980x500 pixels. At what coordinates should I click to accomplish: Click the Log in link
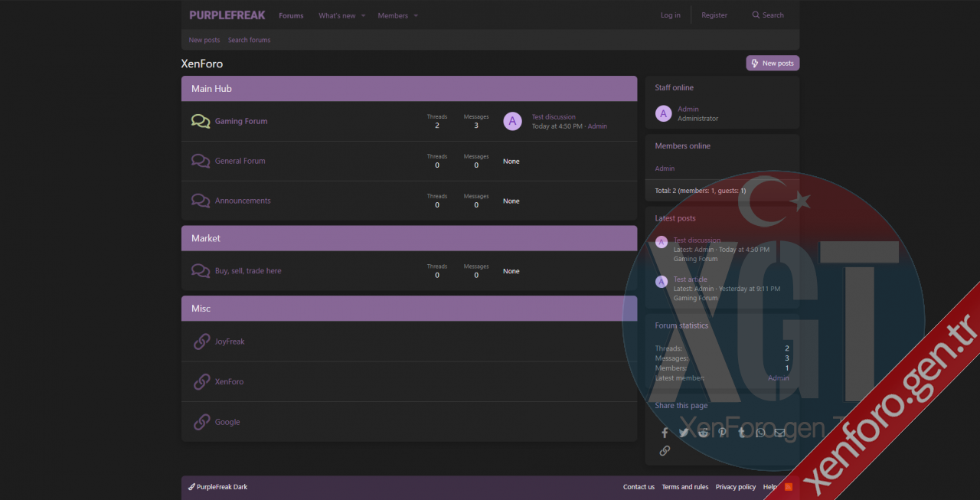coord(671,15)
